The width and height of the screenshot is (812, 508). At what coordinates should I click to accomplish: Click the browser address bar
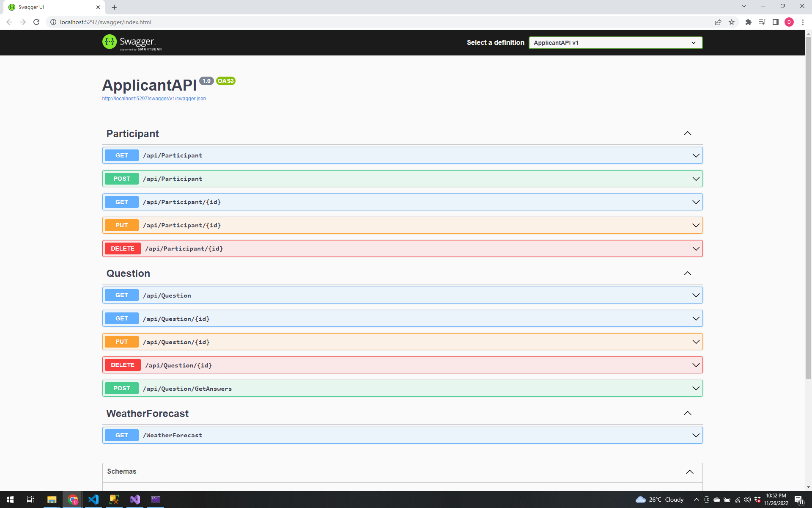(169, 22)
